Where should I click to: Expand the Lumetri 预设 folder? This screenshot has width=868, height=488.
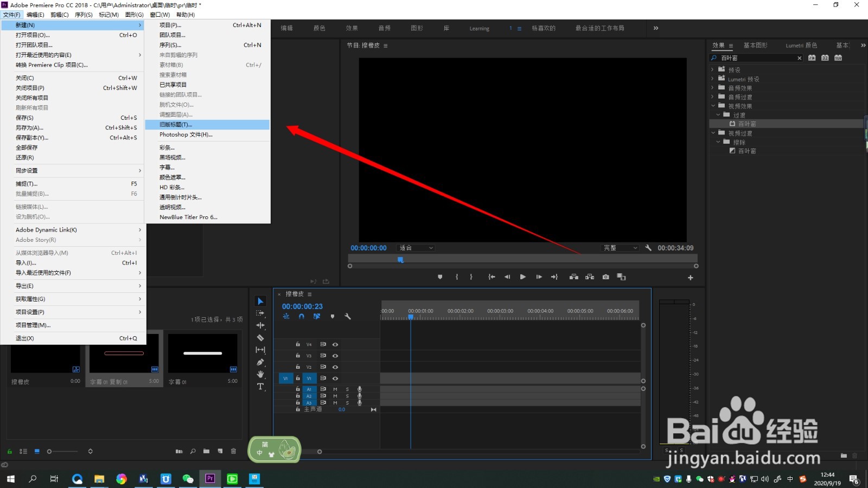click(713, 79)
